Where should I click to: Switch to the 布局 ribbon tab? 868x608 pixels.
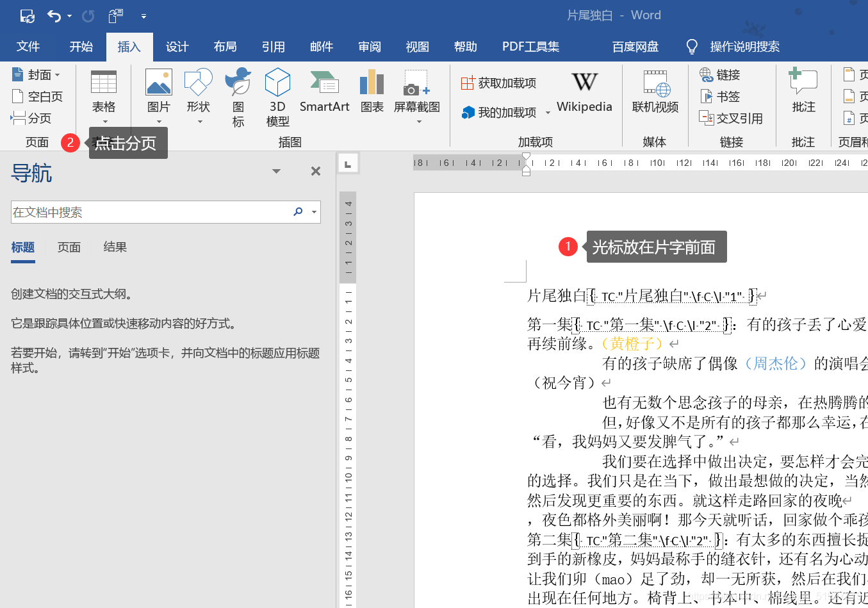tap(225, 47)
